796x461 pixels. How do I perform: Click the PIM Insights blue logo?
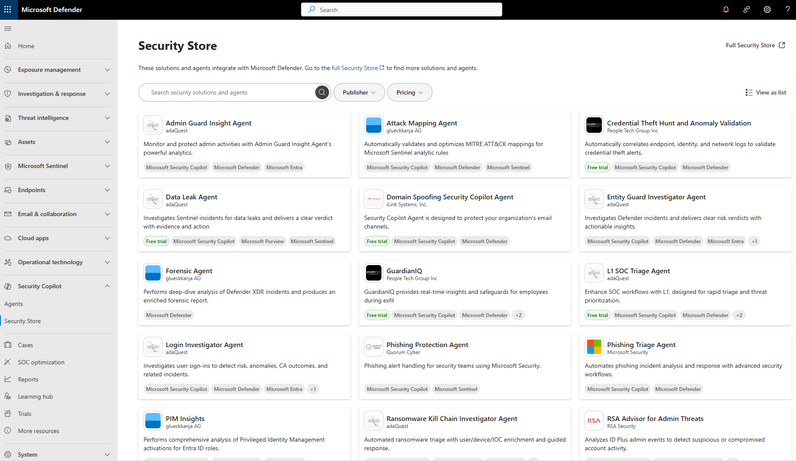tap(152, 420)
